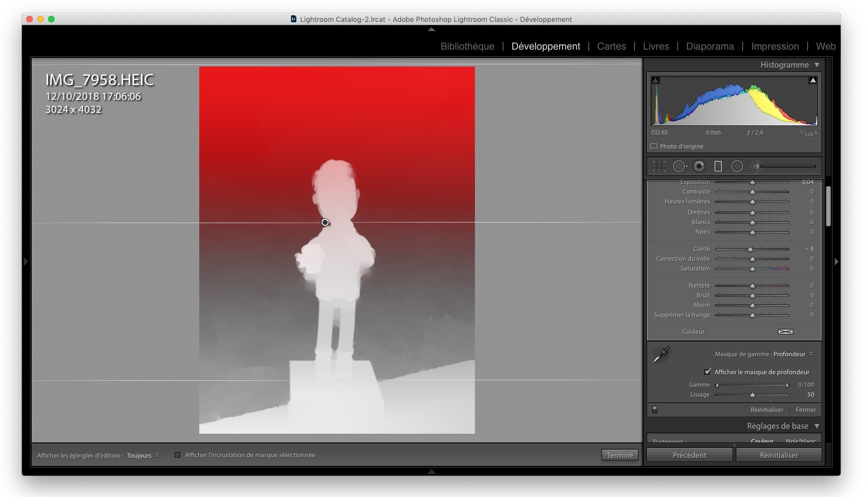
Task: Select the Graduated filter tool
Action: (x=718, y=166)
